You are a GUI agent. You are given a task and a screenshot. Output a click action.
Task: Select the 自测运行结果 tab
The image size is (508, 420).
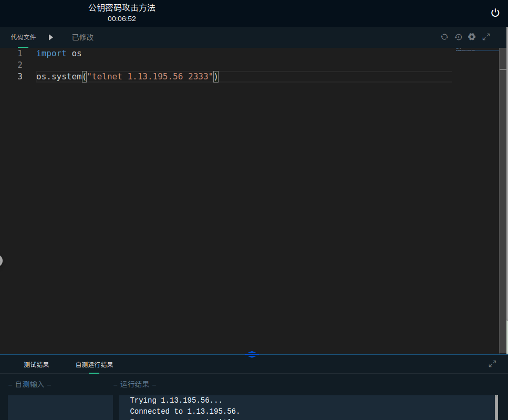[x=94, y=365]
